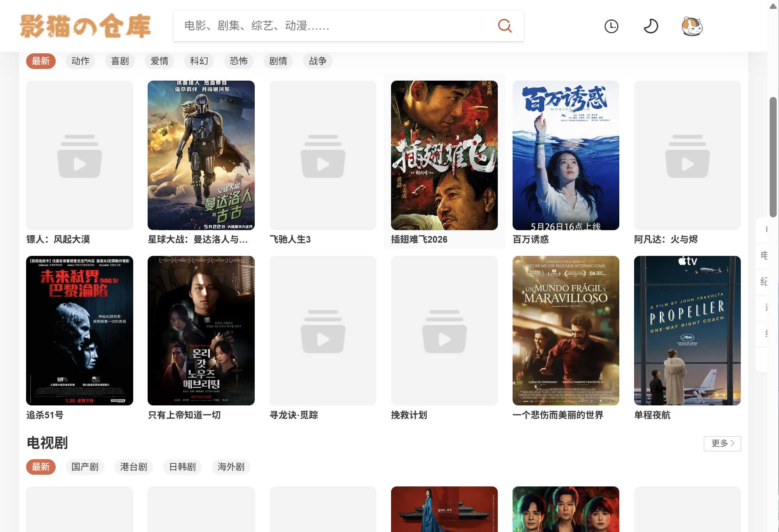Open the 挽救计划 placeholder poster
This screenshot has height=532, width=779.
tap(444, 330)
